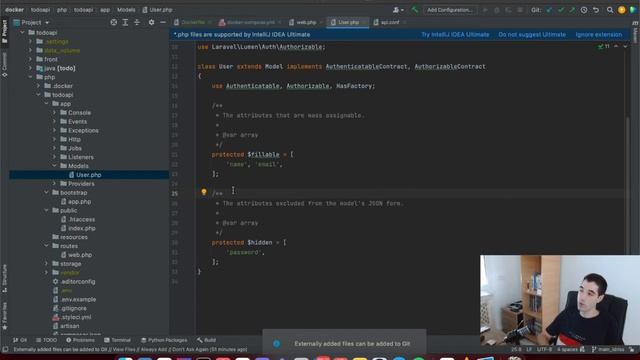Click the disabled Debug button
The image size is (640, 360).
click(497, 10)
